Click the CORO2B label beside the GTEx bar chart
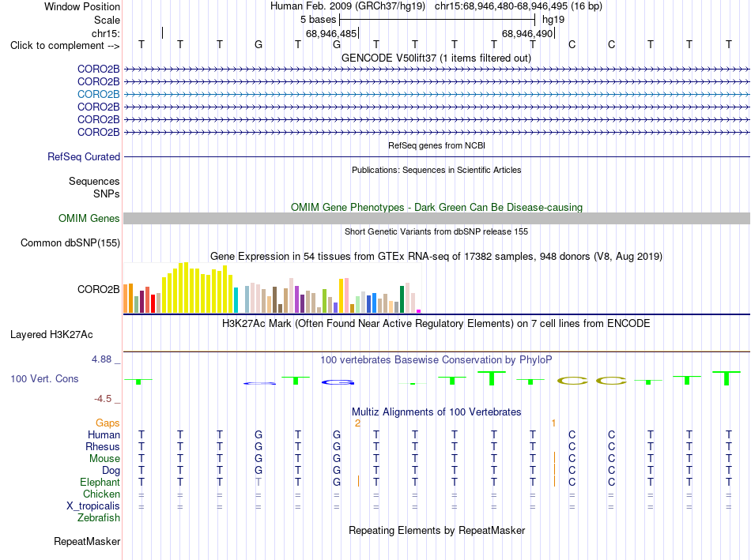Viewport: 751px width, 560px height. [98, 290]
